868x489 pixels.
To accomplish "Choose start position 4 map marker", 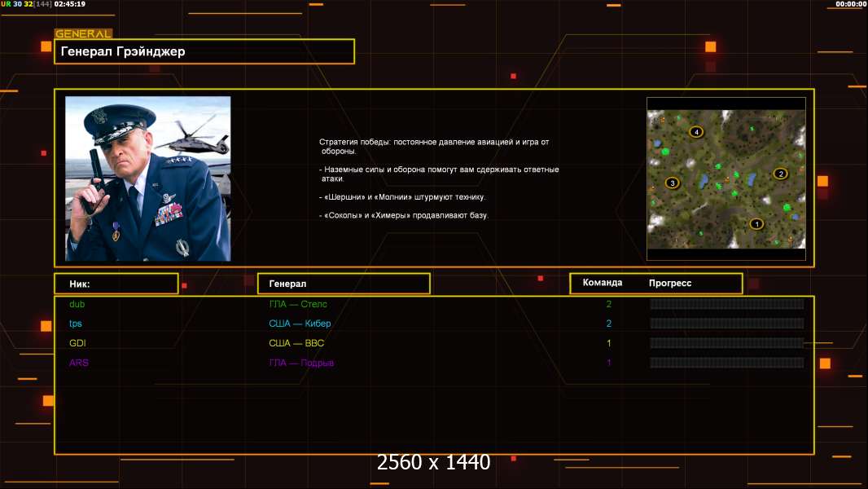I will point(695,131).
